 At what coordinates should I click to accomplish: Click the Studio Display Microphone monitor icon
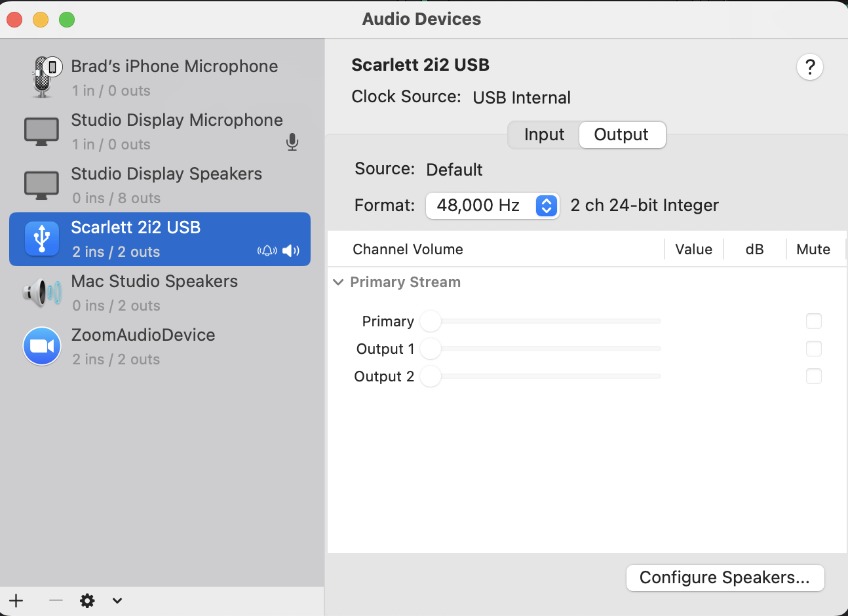41,132
